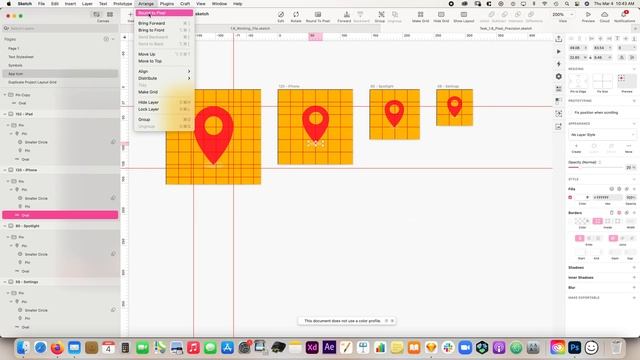Select Inside border position option

tap(598, 221)
